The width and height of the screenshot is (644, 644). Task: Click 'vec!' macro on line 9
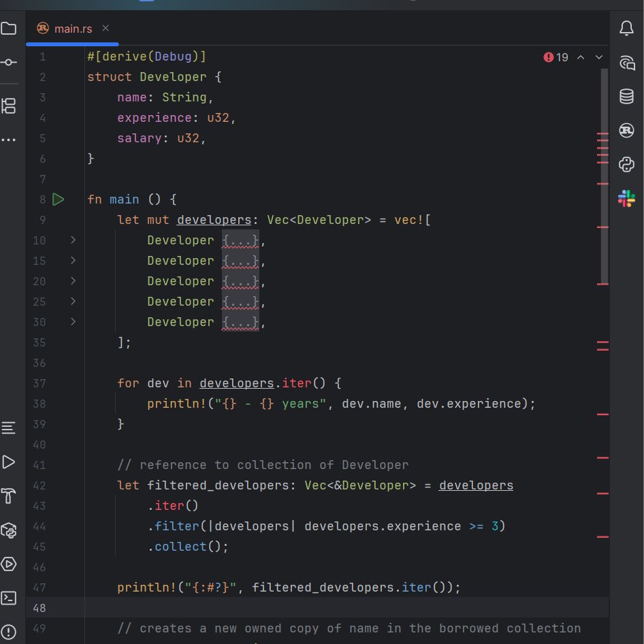[409, 220]
